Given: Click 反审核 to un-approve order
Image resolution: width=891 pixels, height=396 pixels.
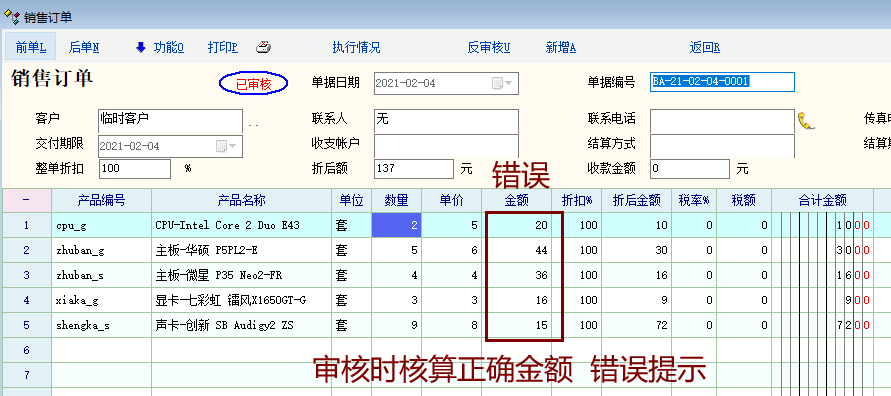Looking at the screenshot, I should point(489,47).
